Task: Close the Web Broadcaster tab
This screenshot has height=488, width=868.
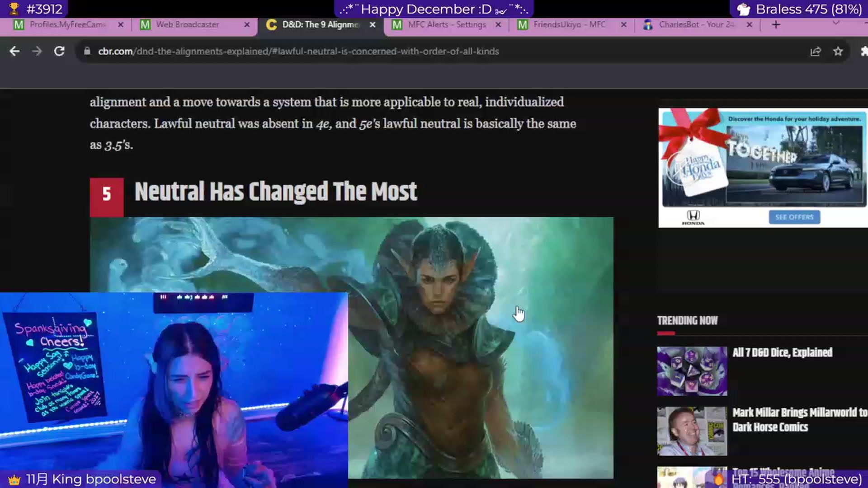Action: (x=247, y=24)
